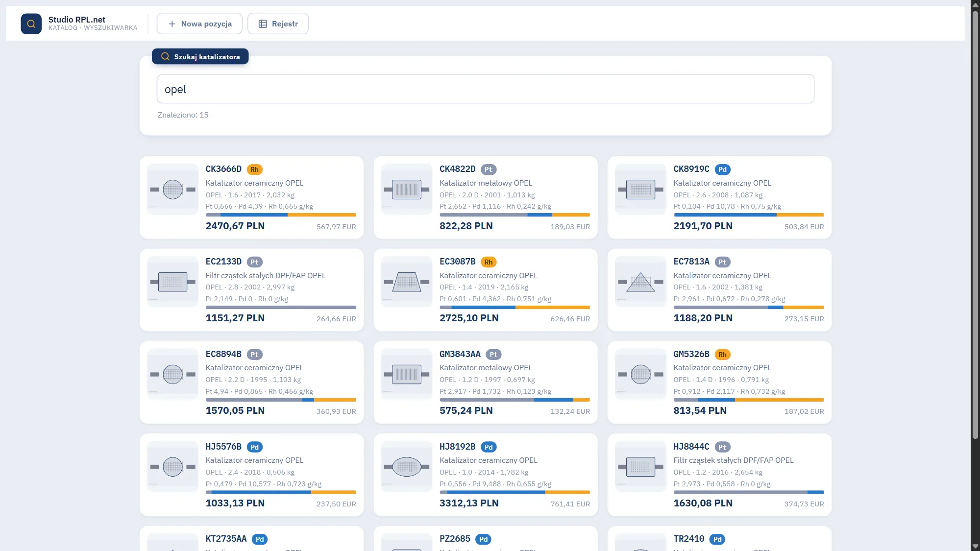The height and width of the screenshot is (551, 980).
Task: Click the Pt badge on HJ8844C
Action: (x=723, y=447)
